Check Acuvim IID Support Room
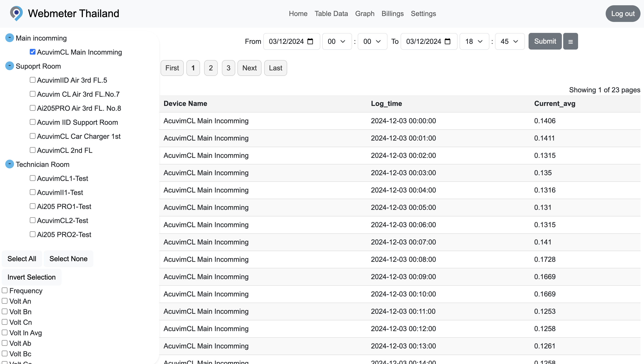The width and height of the screenshot is (644, 364). coord(32,122)
